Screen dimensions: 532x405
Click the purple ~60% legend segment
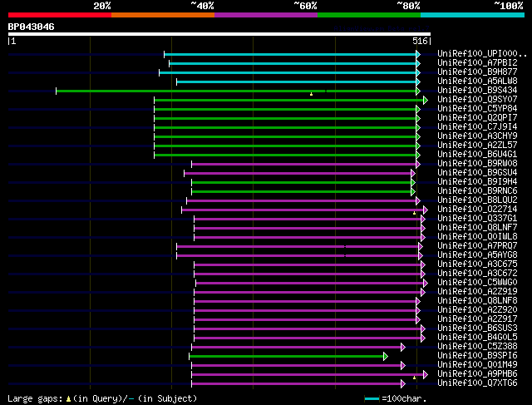click(266, 15)
